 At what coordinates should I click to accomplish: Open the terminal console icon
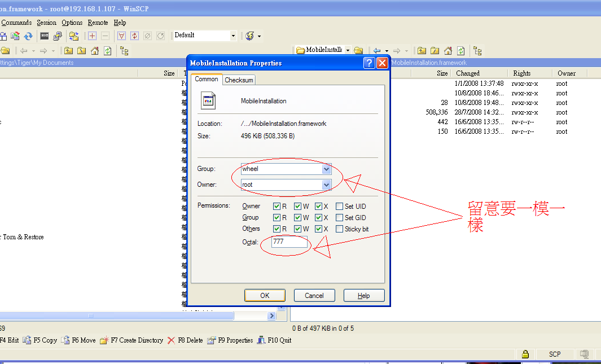click(x=45, y=36)
